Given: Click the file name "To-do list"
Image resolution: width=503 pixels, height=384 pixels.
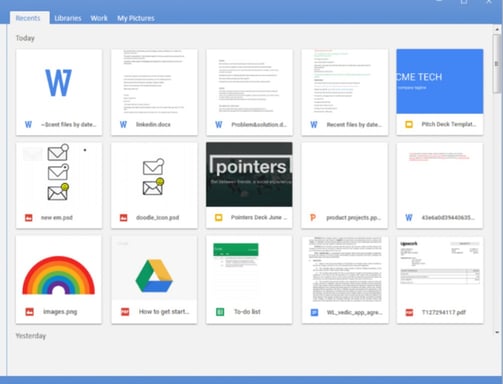Looking at the screenshot, I should coord(247,312).
